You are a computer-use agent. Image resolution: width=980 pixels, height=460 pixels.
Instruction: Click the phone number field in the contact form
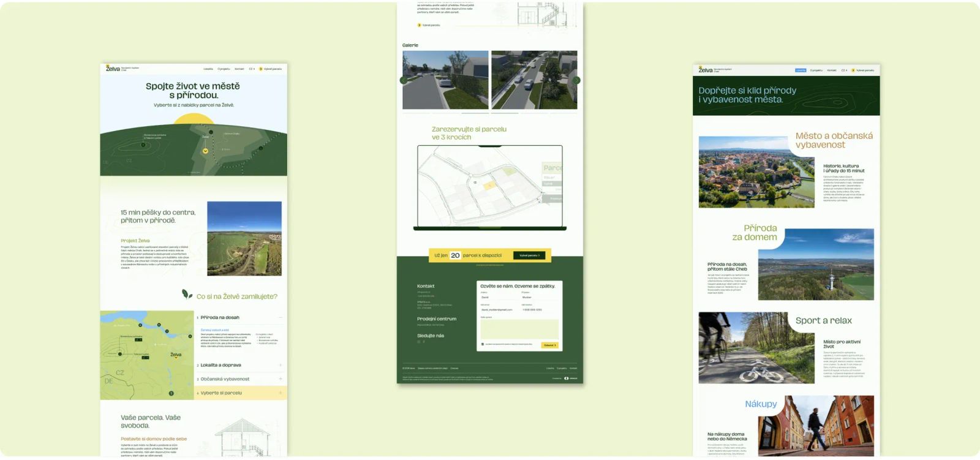(540, 309)
